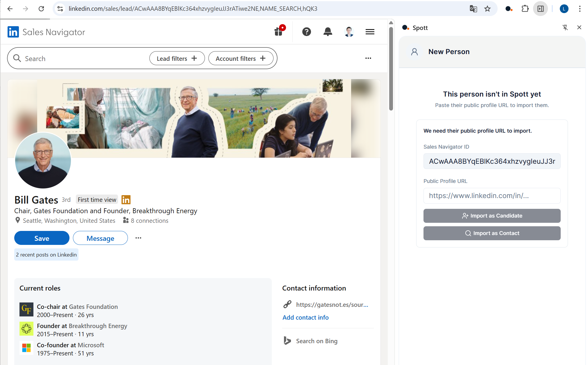This screenshot has height=365, width=588.
Task: Click the page vertical scrollbar thumb
Action: [x=391, y=68]
